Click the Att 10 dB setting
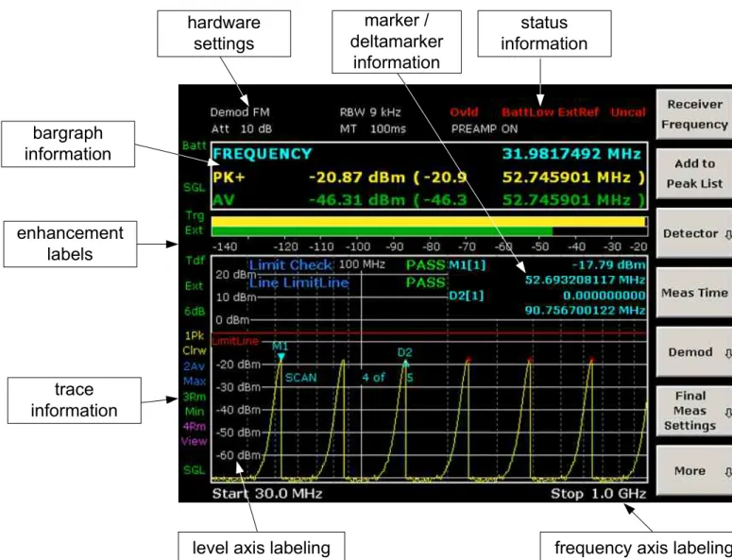This screenshot has width=732, height=560. (x=242, y=128)
